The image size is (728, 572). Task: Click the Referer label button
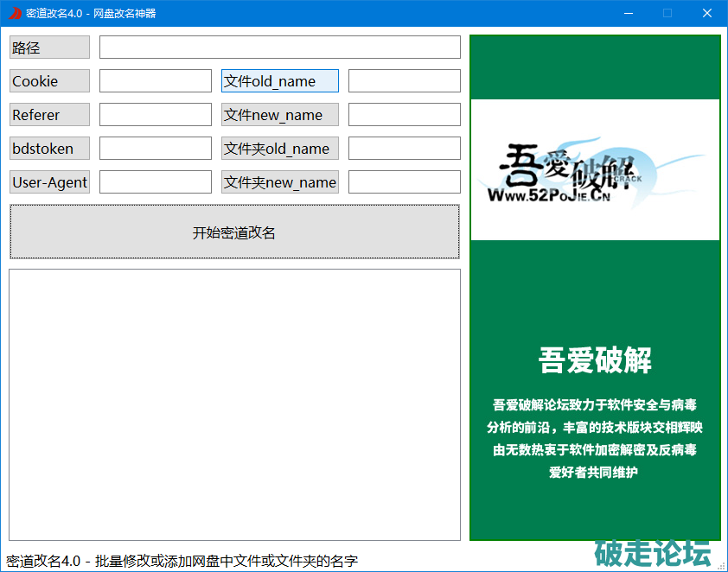(x=49, y=115)
